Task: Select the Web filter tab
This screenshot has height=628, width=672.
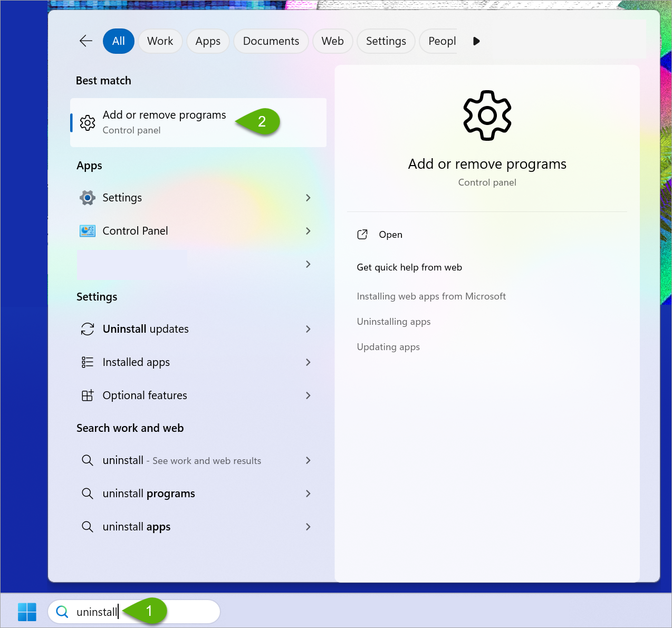Action: click(332, 41)
